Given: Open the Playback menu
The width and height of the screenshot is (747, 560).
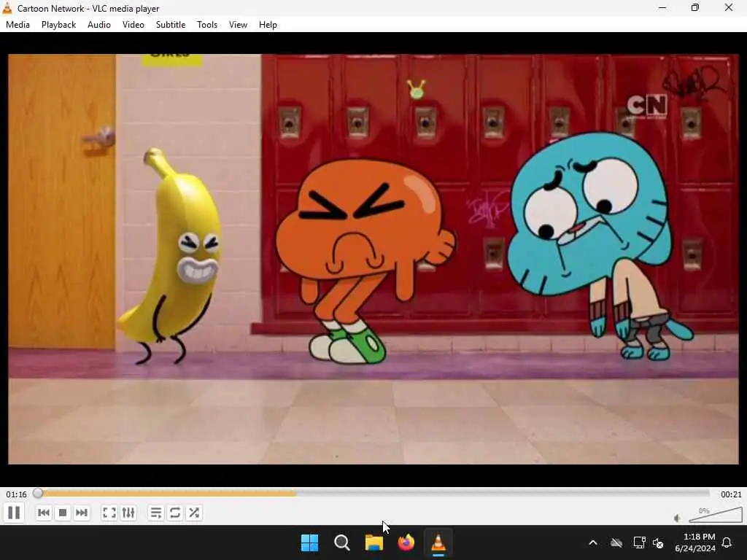Looking at the screenshot, I should (x=58, y=25).
